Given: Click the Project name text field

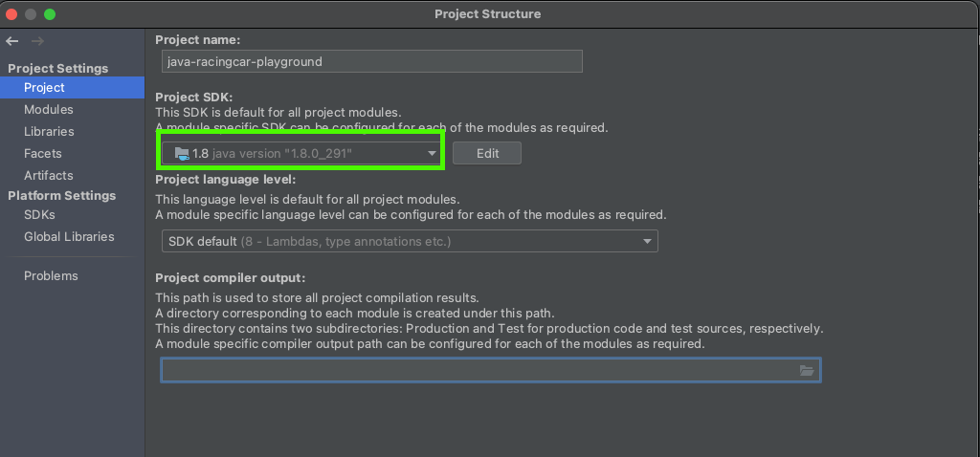Looking at the screenshot, I should [x=372, y=62].
